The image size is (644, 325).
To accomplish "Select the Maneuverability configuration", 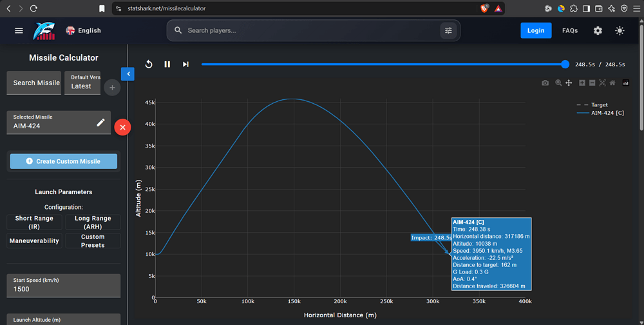I will point(35,241).
